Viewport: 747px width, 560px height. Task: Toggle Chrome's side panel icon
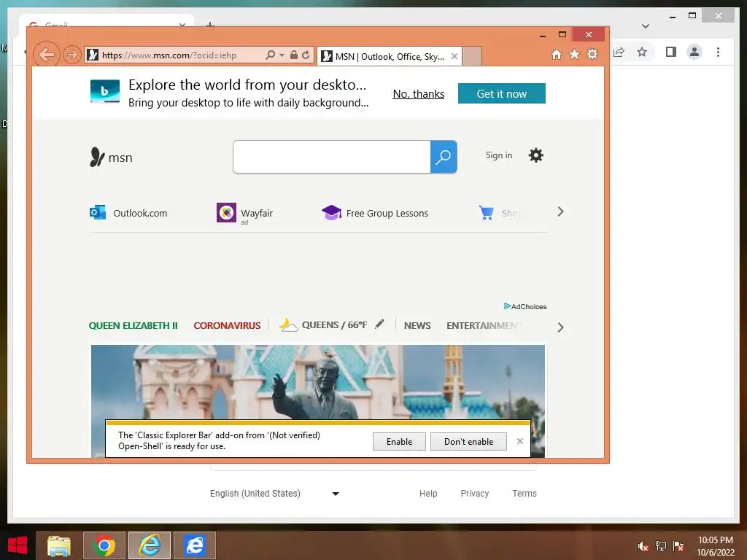pyautogui.click(x=671, y=52)
